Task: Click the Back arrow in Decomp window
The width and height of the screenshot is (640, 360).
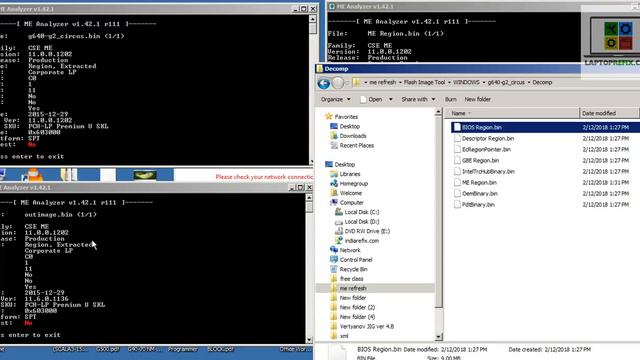Action: pos(324,83)
